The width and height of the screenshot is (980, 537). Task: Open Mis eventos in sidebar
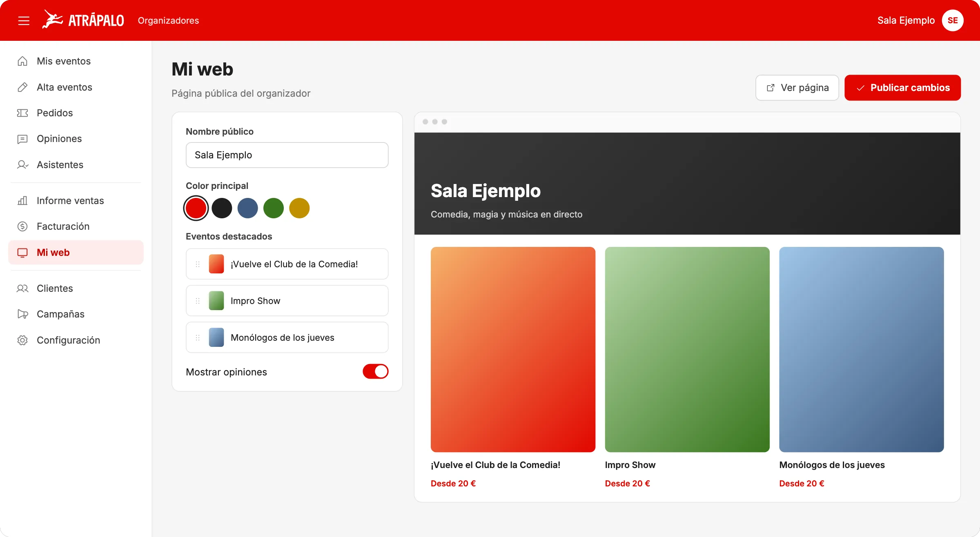pyautogui.click(x=76, y=61)
